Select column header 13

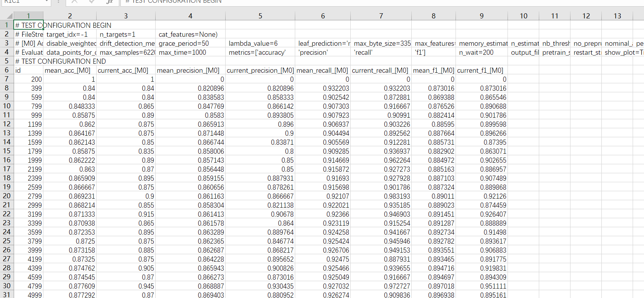[617, 16]
